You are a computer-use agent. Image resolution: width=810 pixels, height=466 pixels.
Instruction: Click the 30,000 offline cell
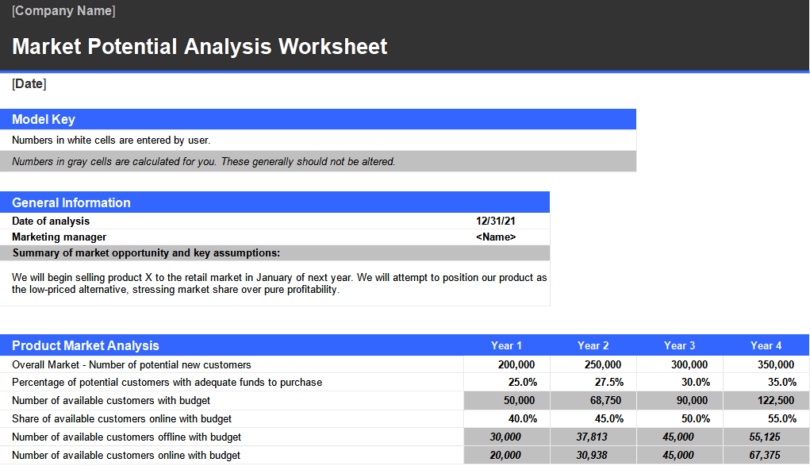[x=507, y=437]
